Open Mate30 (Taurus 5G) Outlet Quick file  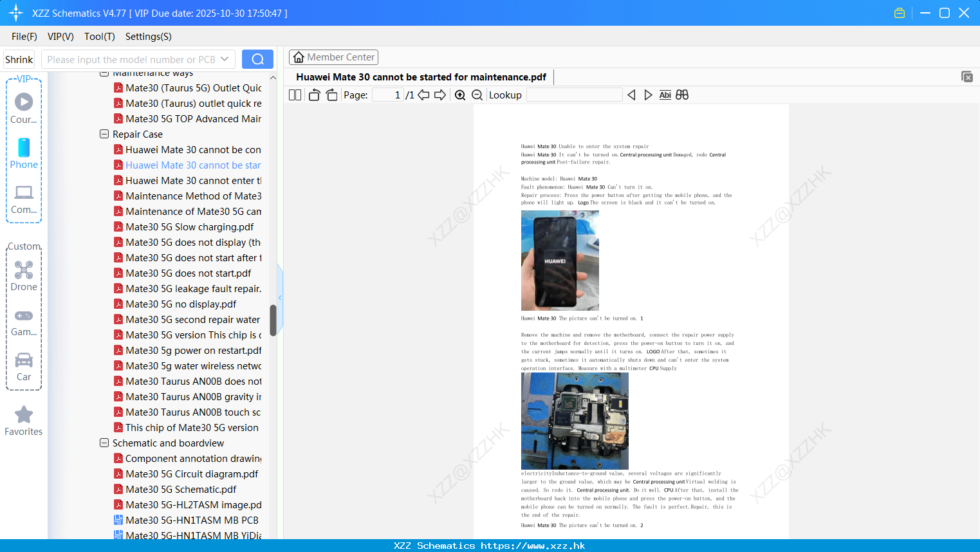pyautogui.click(x=188, y=88)
